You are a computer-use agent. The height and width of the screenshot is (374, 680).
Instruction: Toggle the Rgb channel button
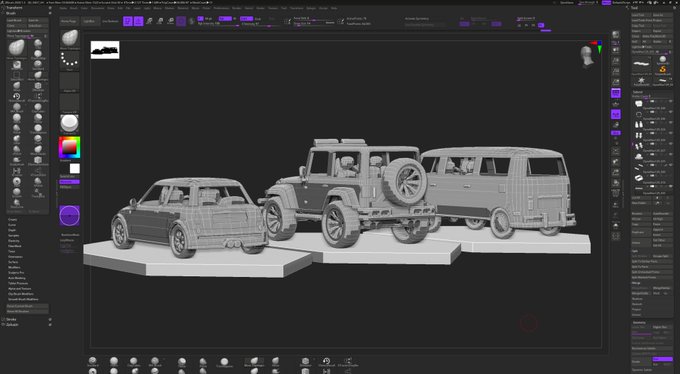[225, 19]
